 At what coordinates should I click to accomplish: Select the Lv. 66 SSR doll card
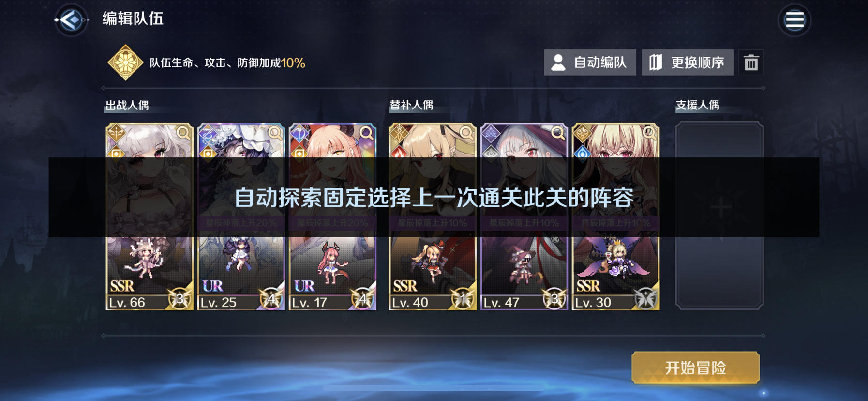pos(150,216)
